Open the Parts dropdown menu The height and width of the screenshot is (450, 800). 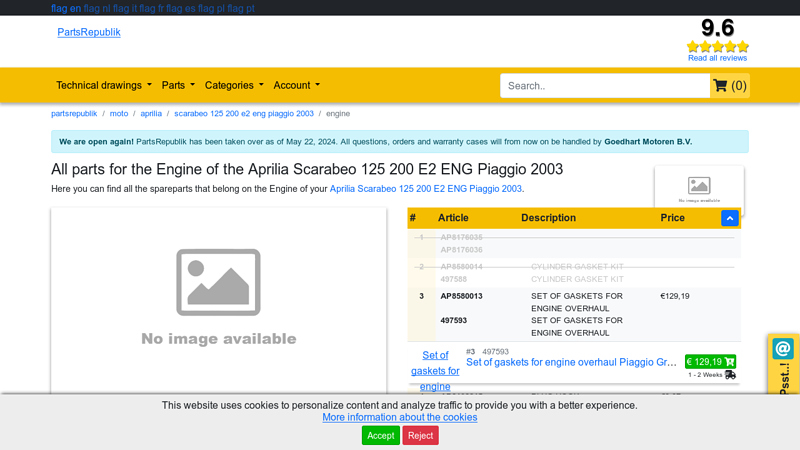178,86
